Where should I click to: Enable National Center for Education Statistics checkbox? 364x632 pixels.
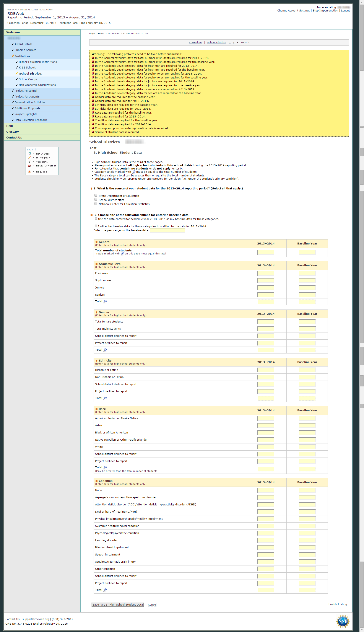[x=96, y=204]
